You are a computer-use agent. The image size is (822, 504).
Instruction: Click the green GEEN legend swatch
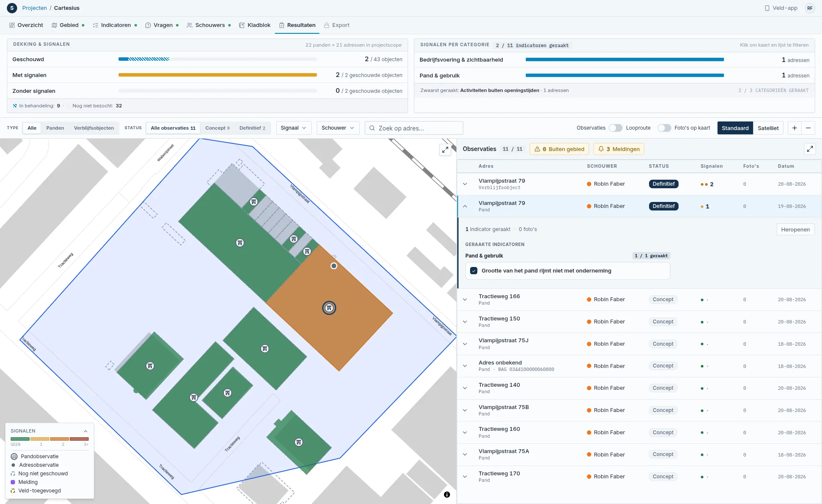pyautogui.click(x=20, y=439)
